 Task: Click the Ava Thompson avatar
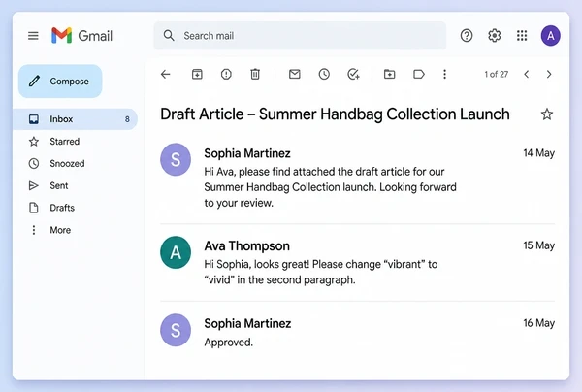click(x=176, y=252)
